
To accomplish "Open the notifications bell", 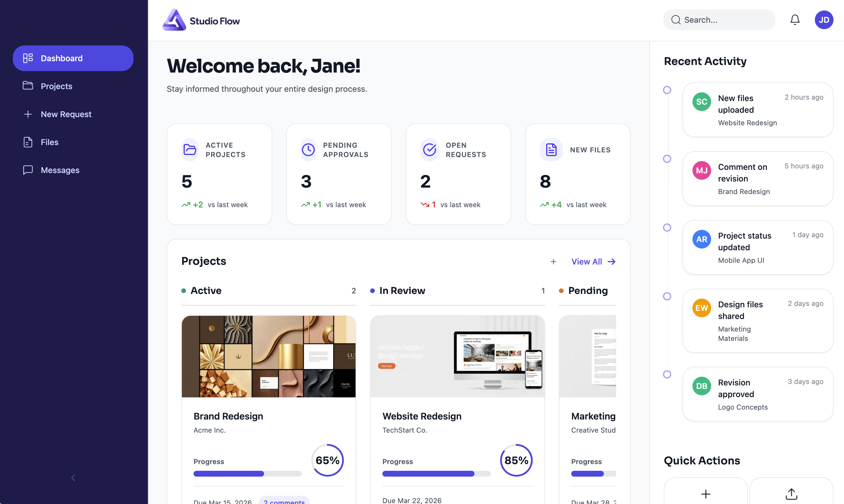I will [795, 20].
